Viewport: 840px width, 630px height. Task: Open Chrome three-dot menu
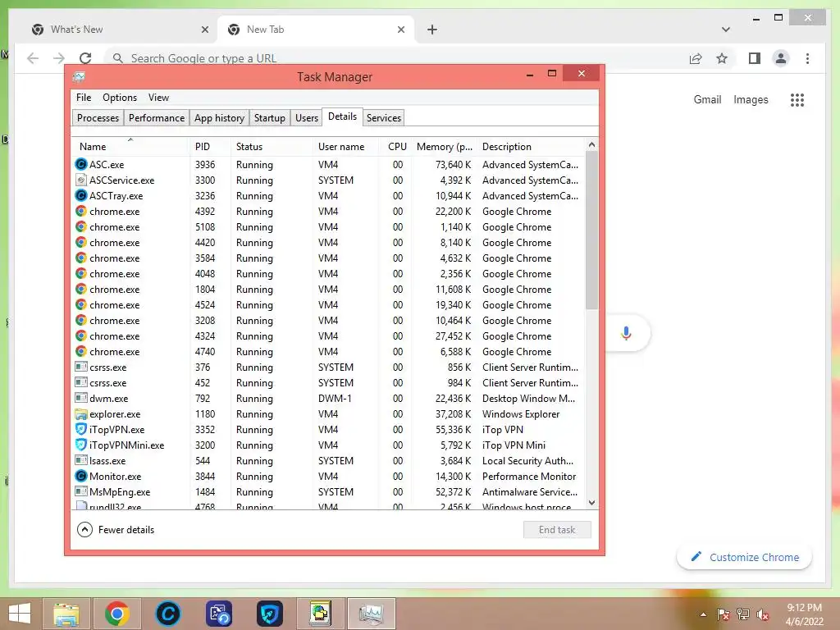click(x=807, y=58)
